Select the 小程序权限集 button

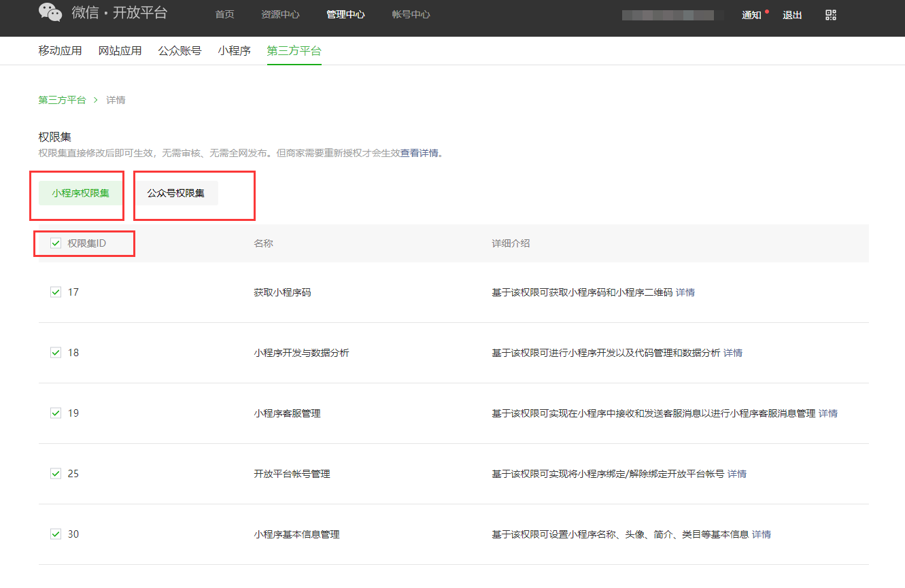[80, 193]
